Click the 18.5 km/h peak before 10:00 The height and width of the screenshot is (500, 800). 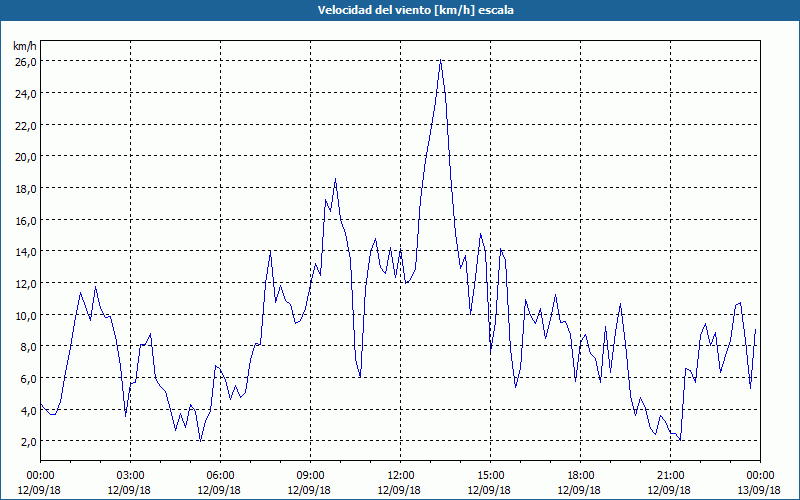tap(335, 179)
